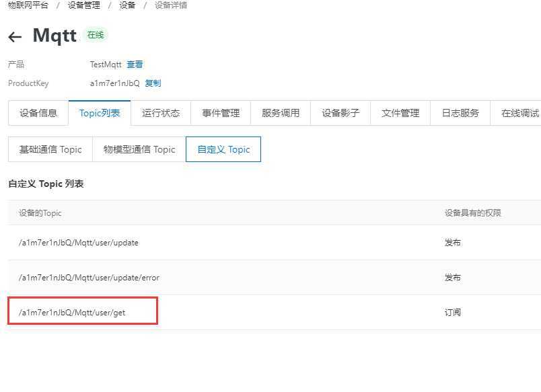Viewport: 541px width, 392px height.
Task: Click 设备的Topic column header
Action: click(40, 213)
